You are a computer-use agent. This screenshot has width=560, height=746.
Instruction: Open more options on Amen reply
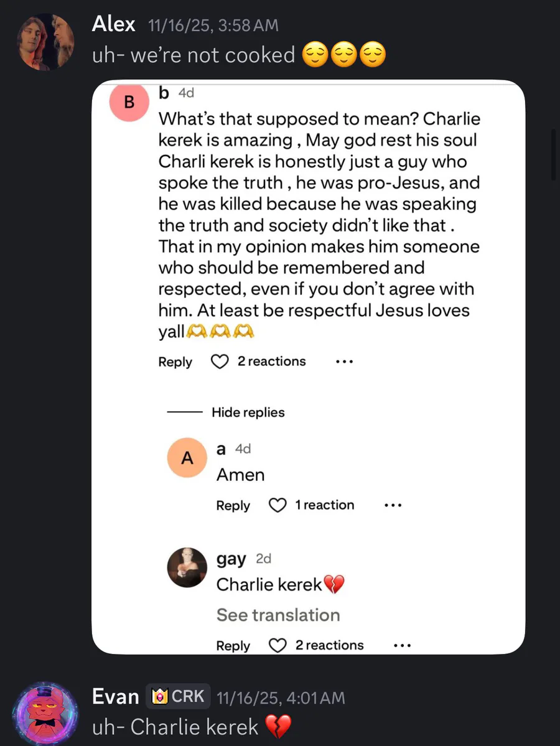click(x=393, y=505)
